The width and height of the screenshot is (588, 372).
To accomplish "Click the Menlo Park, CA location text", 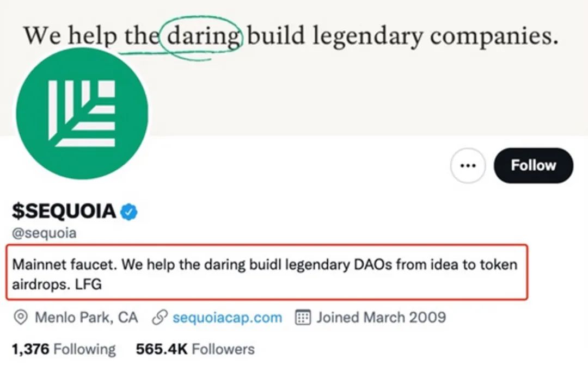I will 86,318.
